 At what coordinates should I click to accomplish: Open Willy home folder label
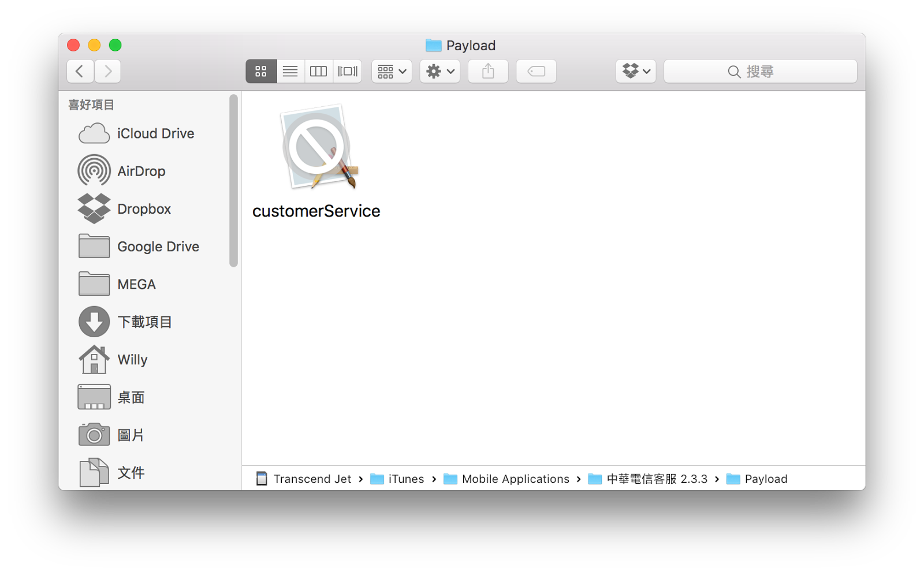[132, 360]
